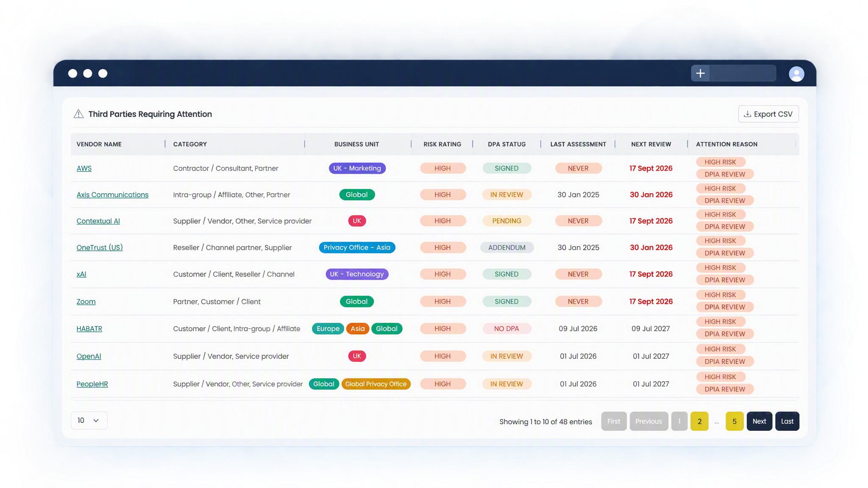Click the NO DPA status badge
This screenshot has height=488, width=868.
pyautogui.click(x=506, y=329)
